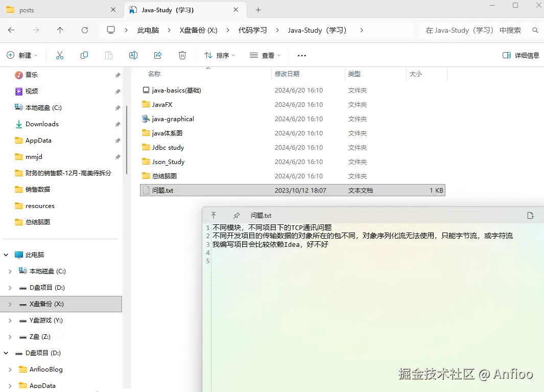Select the JavaFX folder

[x=293, y=104]
